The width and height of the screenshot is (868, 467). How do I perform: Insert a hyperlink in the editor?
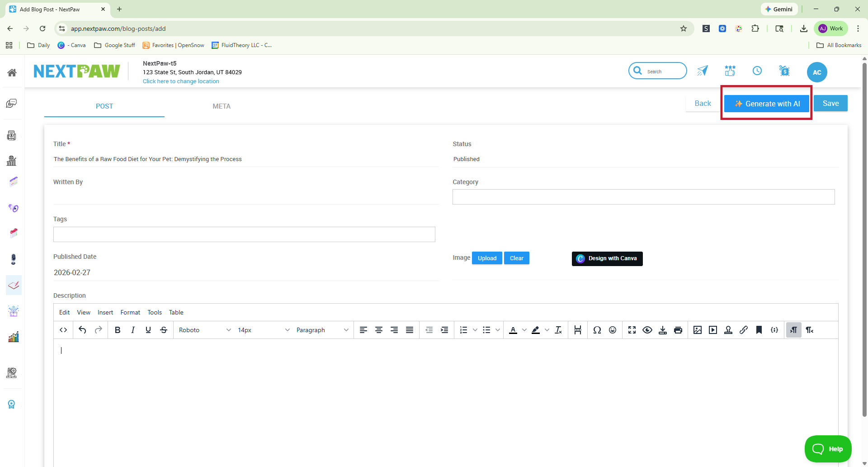[744, 330]
